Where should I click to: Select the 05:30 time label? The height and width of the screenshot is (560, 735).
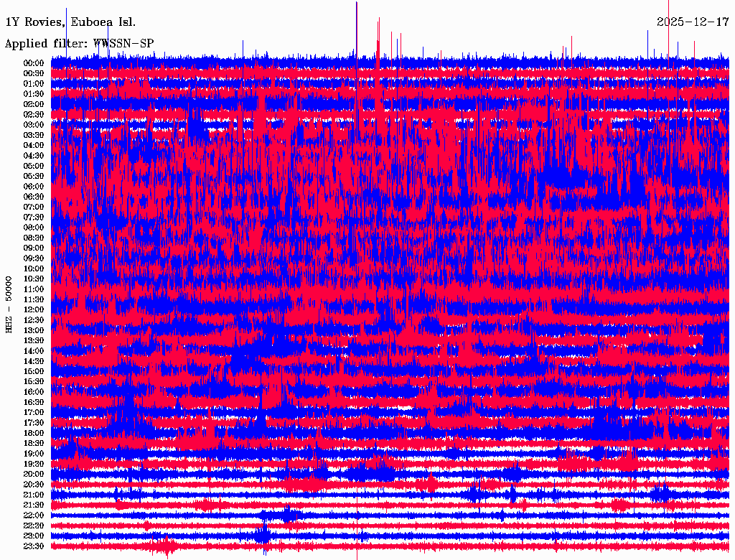coord(34,176)
